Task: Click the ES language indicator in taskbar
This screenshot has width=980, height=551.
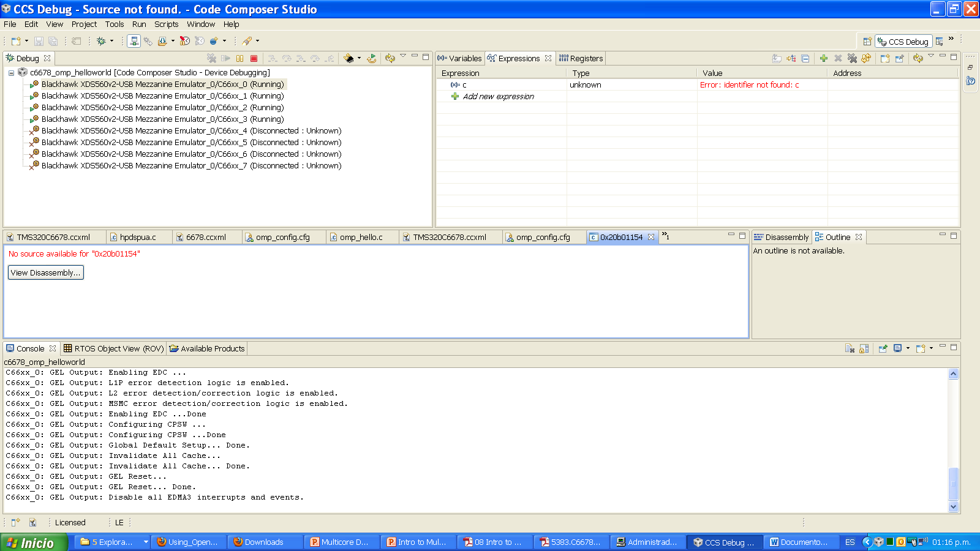Action: 850,542
